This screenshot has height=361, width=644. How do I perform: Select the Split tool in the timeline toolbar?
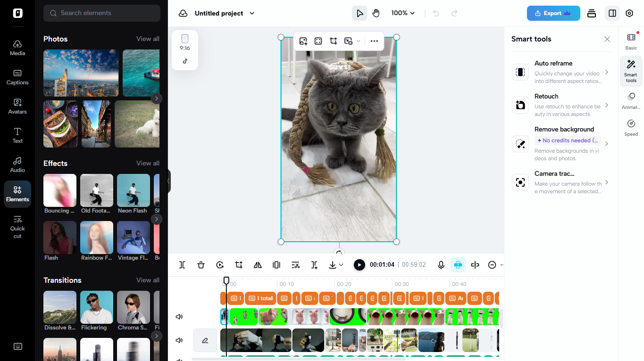(182, 264)
